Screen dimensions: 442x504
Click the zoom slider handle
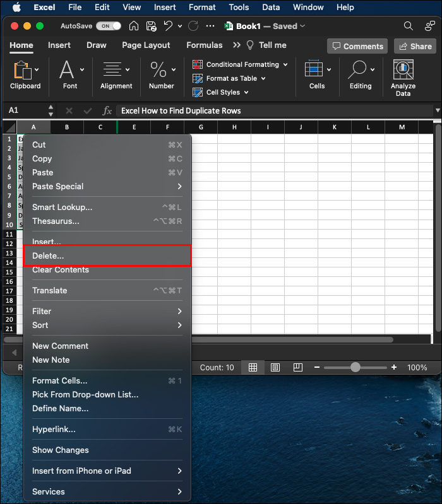click(x=355, y=367)
